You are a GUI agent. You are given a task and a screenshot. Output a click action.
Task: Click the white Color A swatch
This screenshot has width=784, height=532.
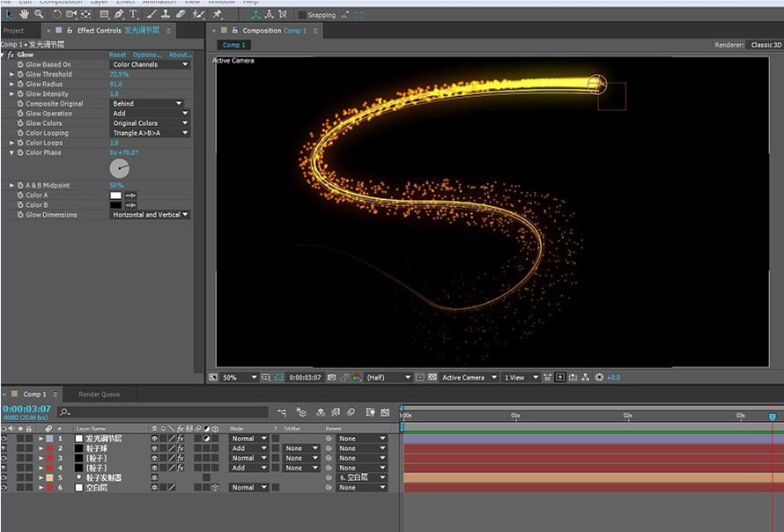tap(115, 195)
